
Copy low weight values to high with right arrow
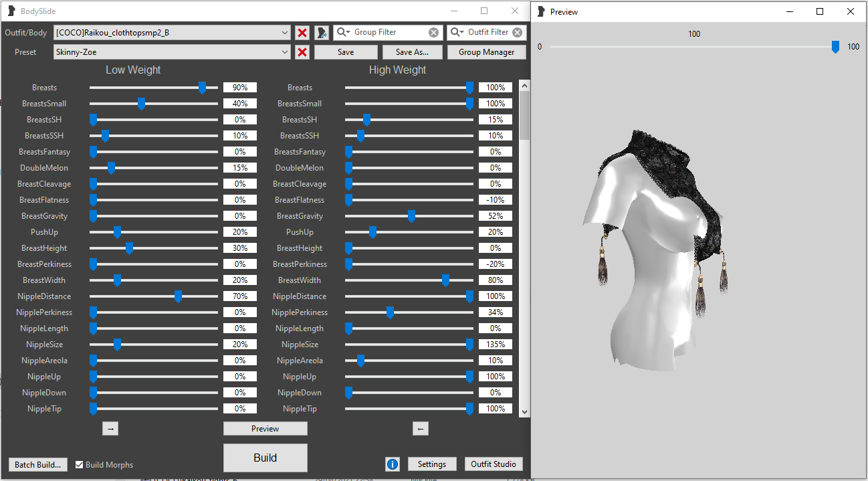110,429
